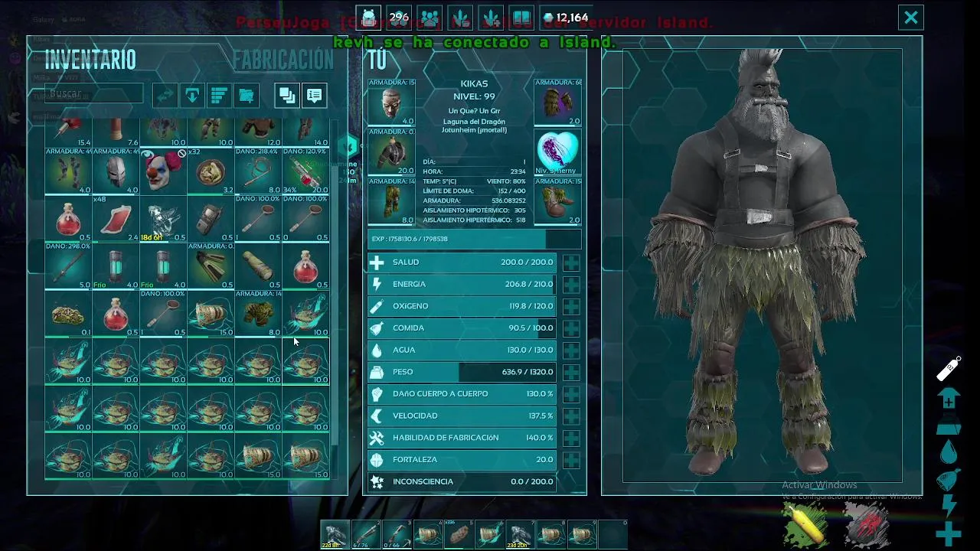Viewport: 980px width, 551px height.
Task: Toggle the item tooltips icon
Action: (314, 95)
